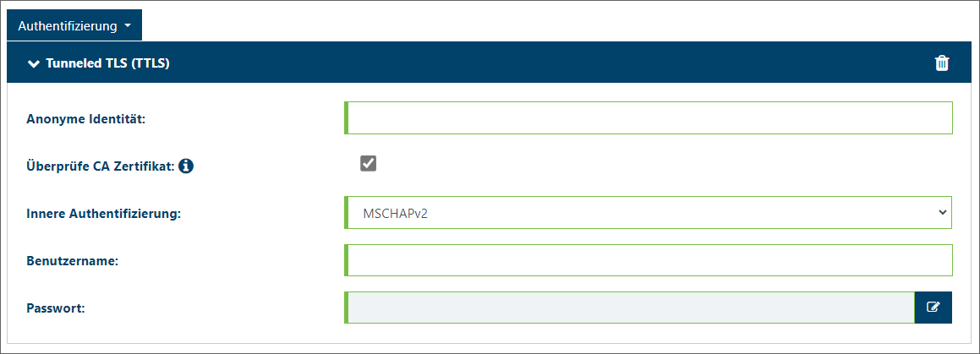Click the Passwort label
This screenshot has height=354, width=980.
coord(56,308)
